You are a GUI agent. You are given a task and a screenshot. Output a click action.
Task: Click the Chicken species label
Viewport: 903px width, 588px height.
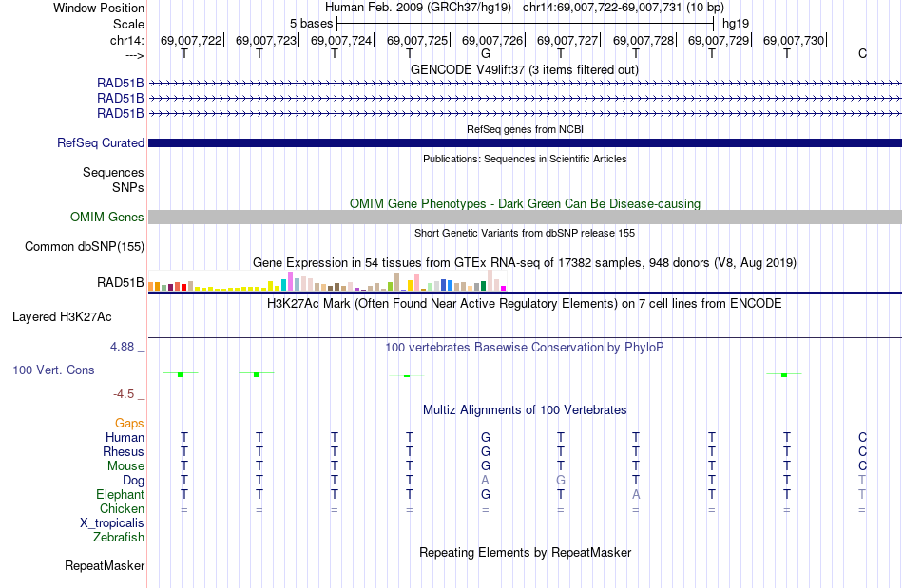122,509
